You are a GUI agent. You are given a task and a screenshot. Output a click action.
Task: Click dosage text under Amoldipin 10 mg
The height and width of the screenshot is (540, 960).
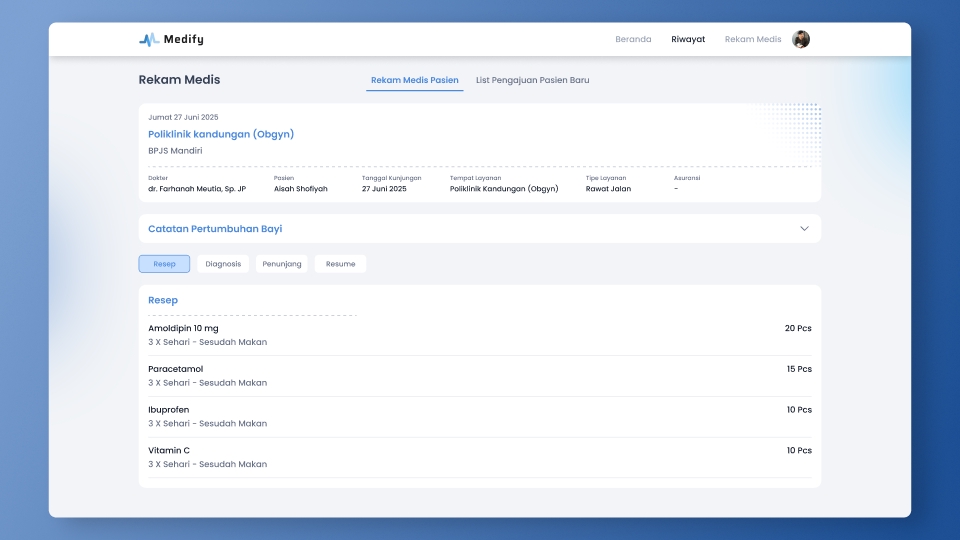208,342
